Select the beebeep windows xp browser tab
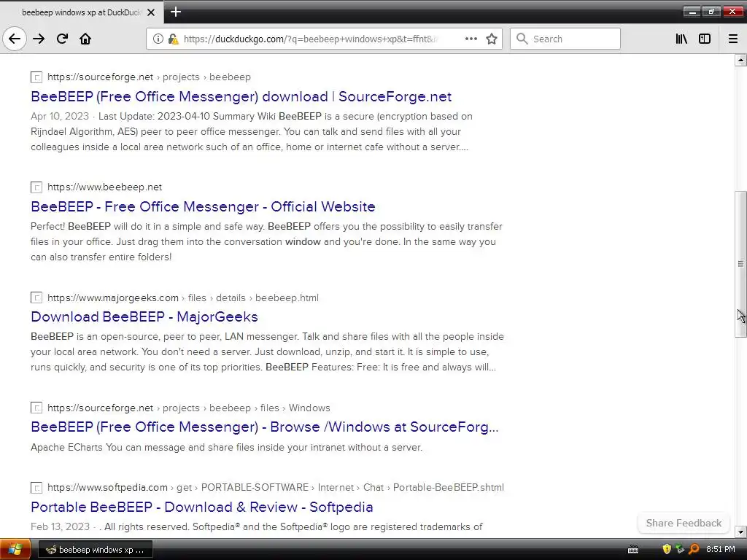The height and width of the screenshot is (560, 747). click(x=82, y=12)
